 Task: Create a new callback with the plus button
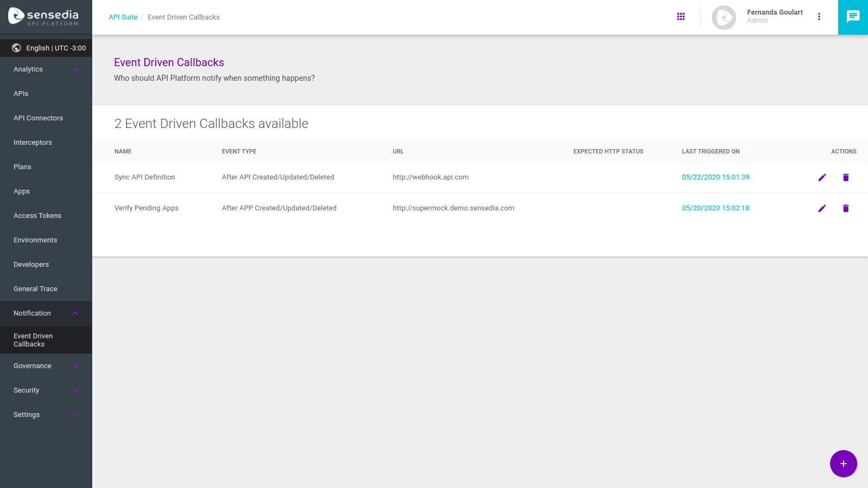coord(843,464)
